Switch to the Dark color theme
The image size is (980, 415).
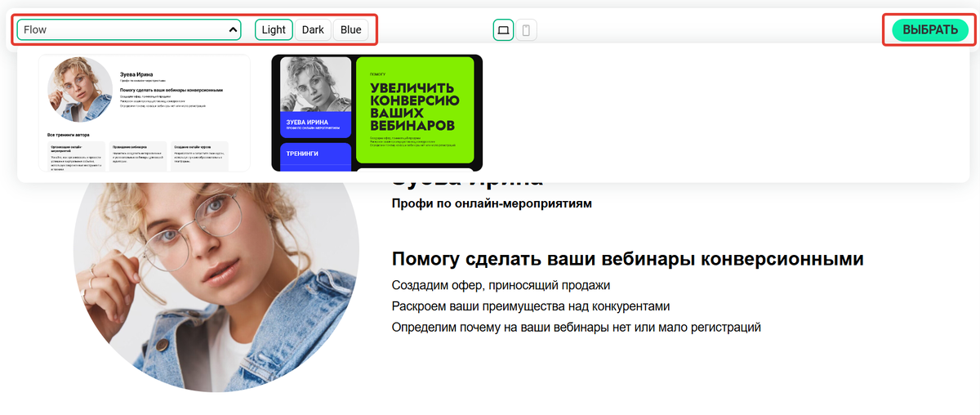pyautogui.click(x=313, y=30)
